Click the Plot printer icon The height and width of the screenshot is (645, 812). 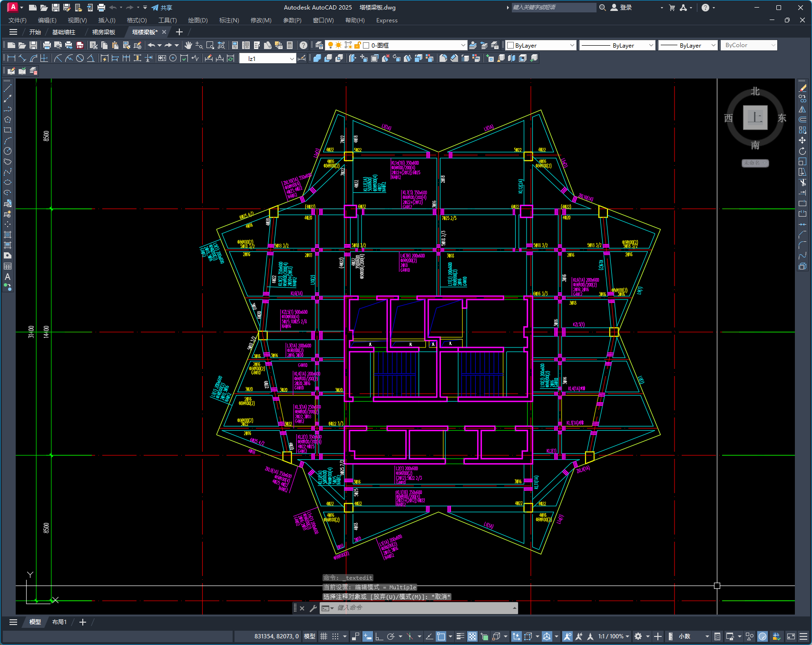(x=47, y=45)
